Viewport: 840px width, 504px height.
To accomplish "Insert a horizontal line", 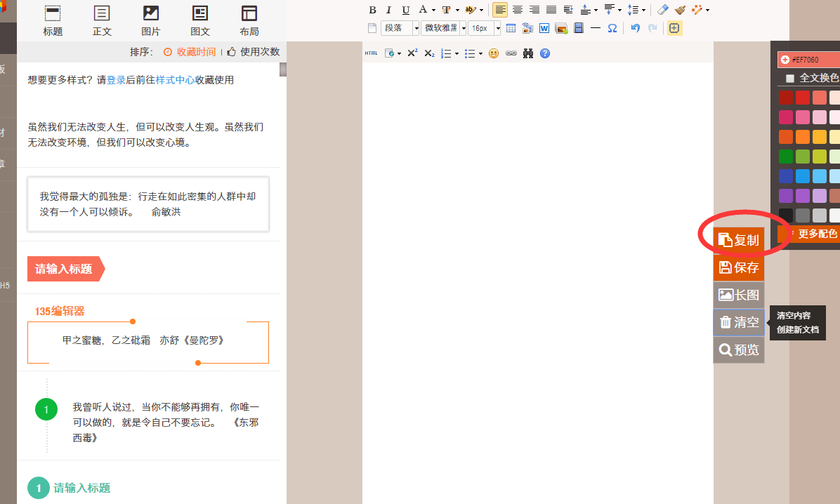I will (595, 28).
